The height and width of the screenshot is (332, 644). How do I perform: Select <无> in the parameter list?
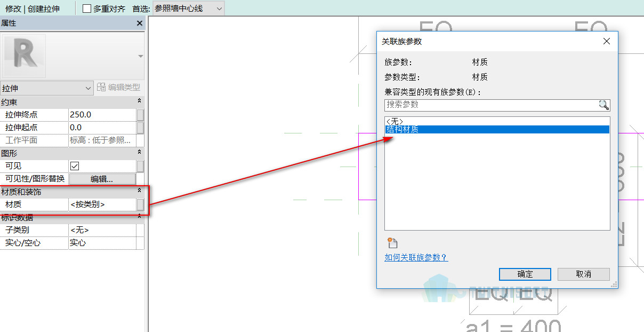click(x=497, y=121)
